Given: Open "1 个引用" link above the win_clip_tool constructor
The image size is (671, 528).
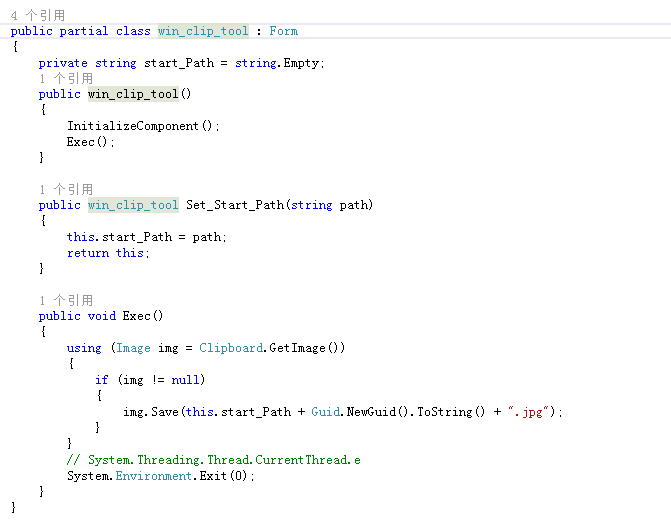Looking at the screenshot, I should [x=66, y=79].
